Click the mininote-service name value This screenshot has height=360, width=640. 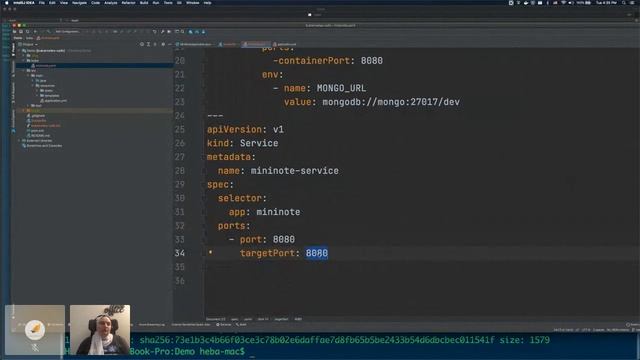tap(295, 171)
